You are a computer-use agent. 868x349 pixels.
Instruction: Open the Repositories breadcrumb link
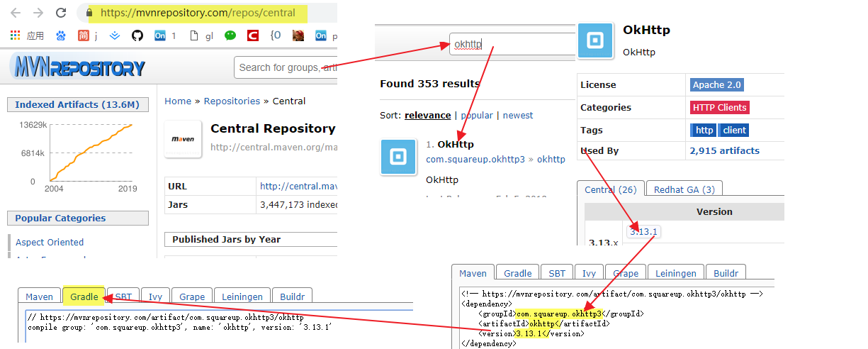(232, 101)
